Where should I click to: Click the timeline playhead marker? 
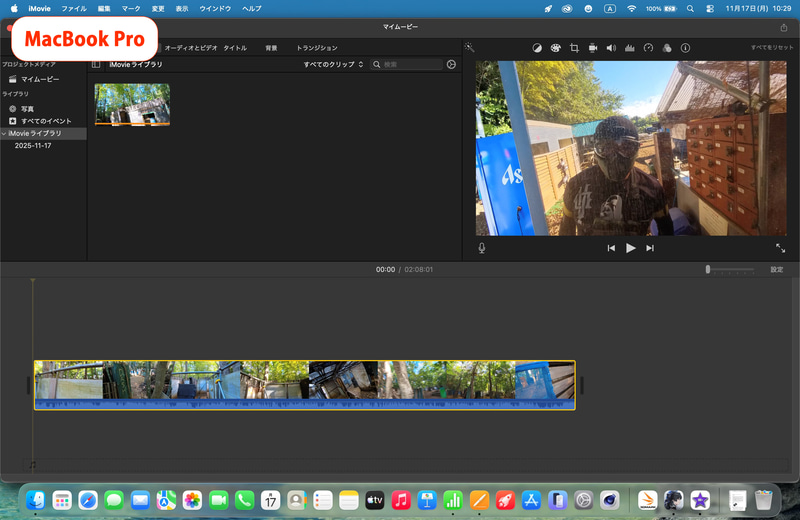[x=33, y=281]
